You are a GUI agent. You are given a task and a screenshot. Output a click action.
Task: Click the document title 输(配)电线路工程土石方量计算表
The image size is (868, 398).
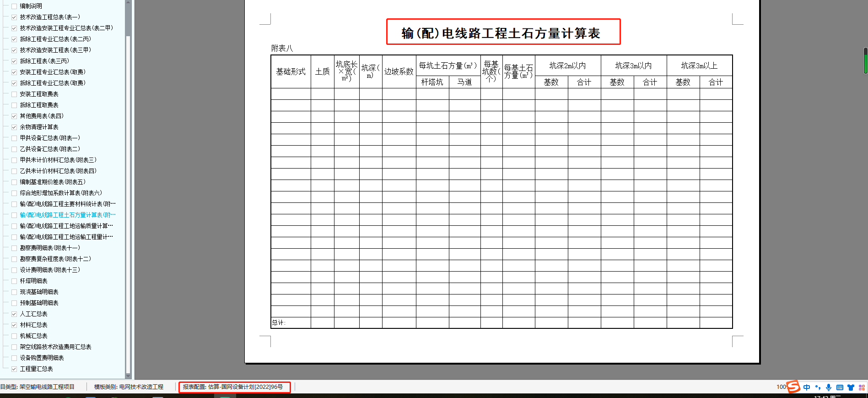[x=501, y=33]
